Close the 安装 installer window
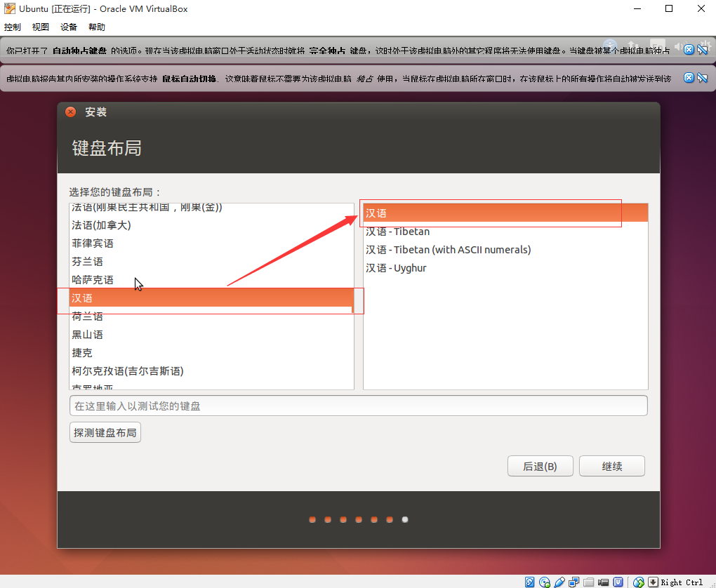Viewport: 716px width, 588px height. pos(71,112)
